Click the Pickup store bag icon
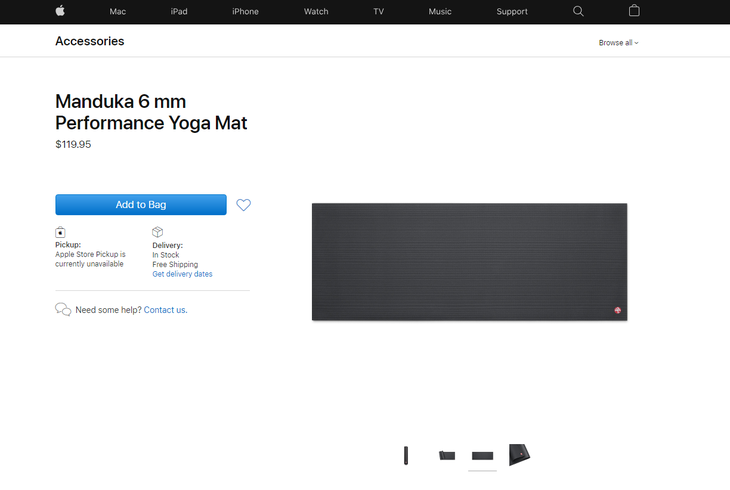Screen dimensions: 730x490 point(60,232)
